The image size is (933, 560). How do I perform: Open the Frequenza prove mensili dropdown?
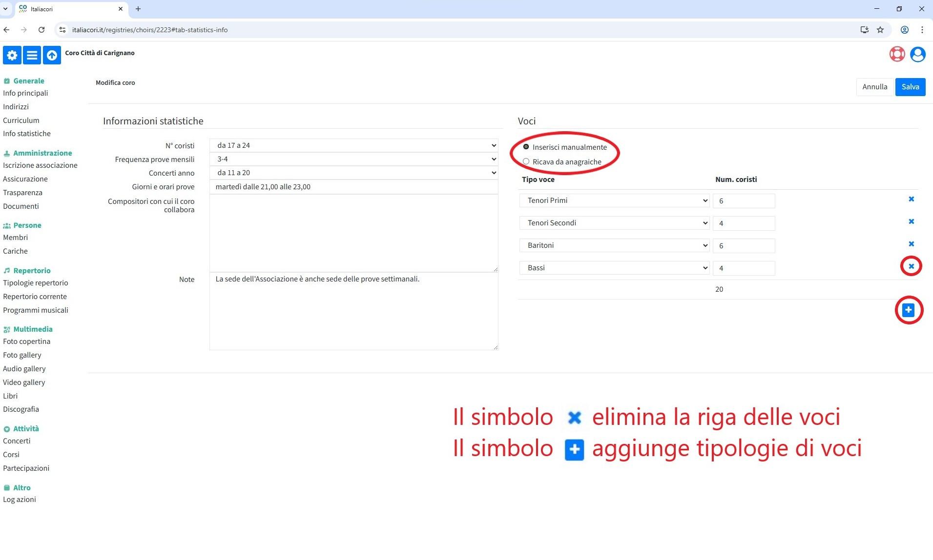[353, 159]
